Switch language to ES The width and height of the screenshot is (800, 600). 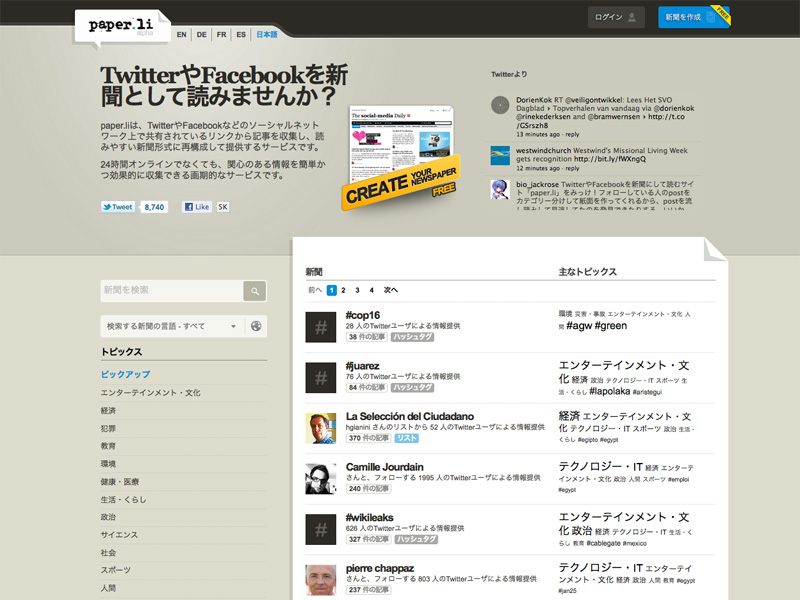tap(241, 35)
